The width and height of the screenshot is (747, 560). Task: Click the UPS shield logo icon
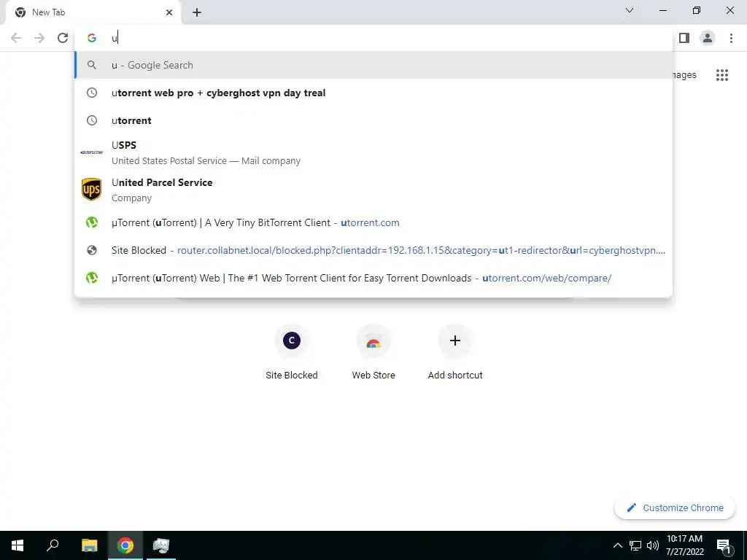point(92,190)
